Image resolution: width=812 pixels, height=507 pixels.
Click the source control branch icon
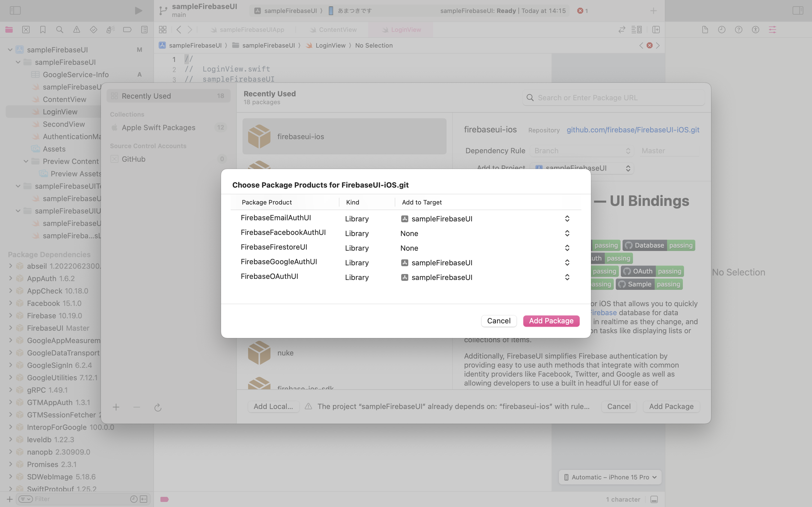pyautogui.click(x=163, y=11)
